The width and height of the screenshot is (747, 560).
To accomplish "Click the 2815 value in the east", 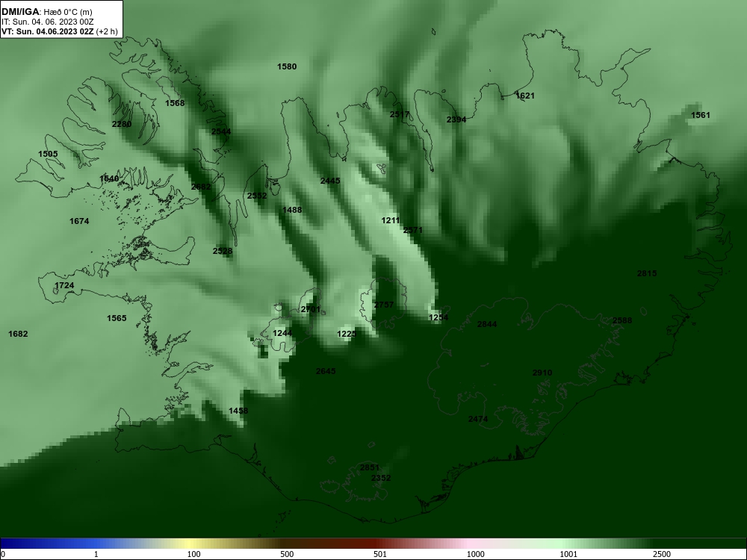I will (647, 274).
